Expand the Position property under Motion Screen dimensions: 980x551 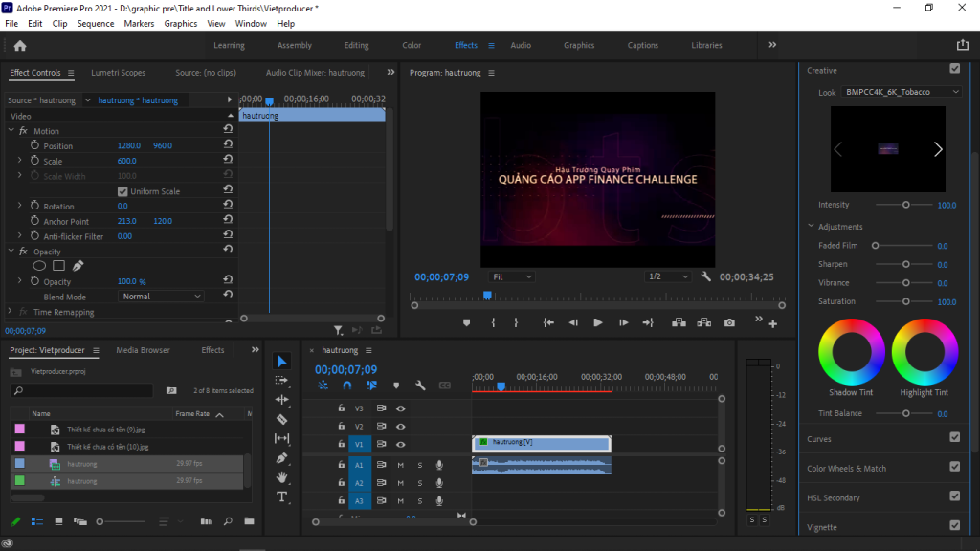(20, 145)
